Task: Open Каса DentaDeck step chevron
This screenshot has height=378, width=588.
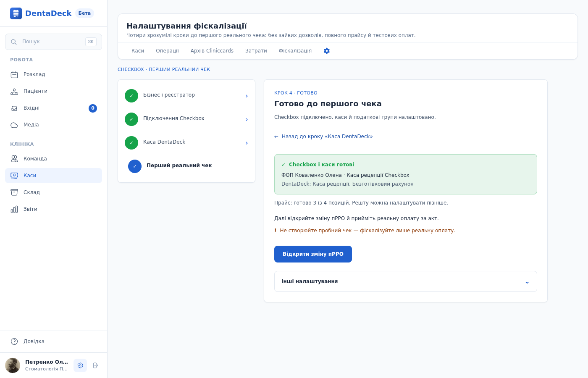Action: point(247,143)
